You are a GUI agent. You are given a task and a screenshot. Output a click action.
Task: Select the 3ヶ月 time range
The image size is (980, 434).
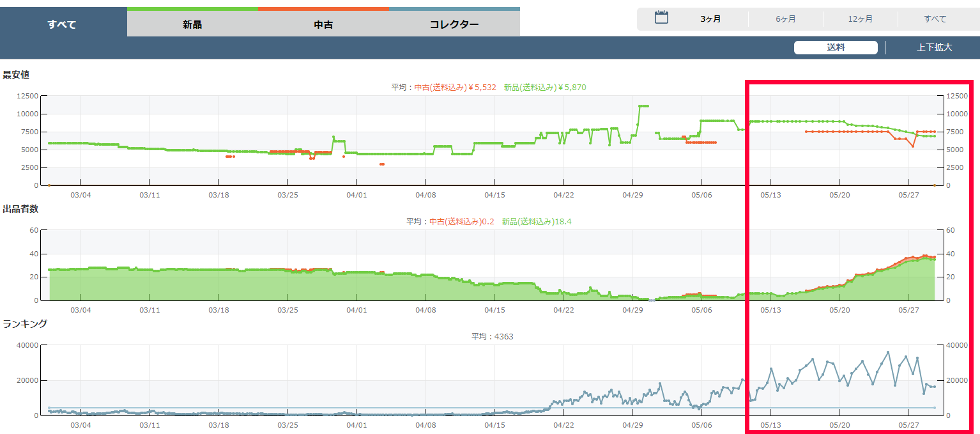coord(710,19)
